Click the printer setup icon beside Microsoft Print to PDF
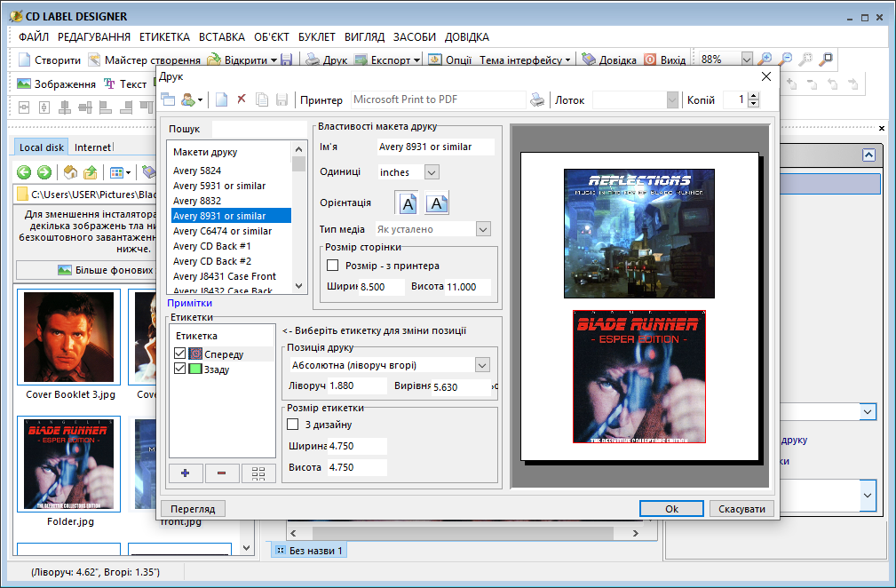This screenshot has height=588, width=896. click(537, 100)
